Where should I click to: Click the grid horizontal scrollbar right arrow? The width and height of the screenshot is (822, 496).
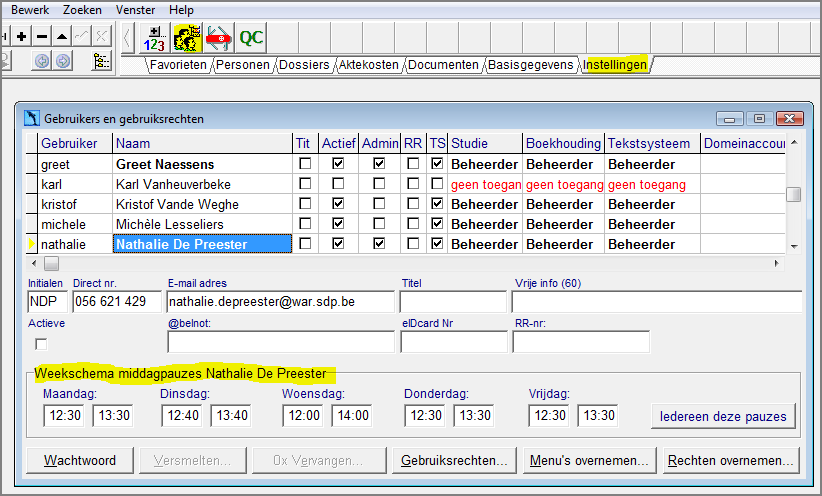tap(776, 263)
